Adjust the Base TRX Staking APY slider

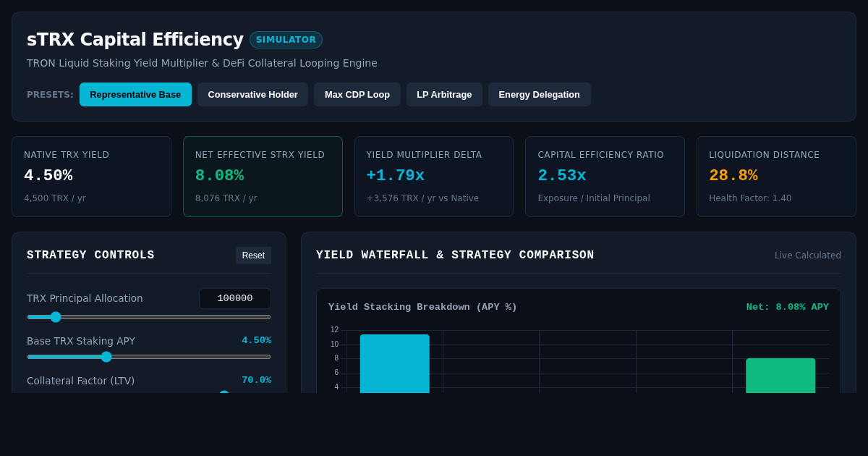[149, 357]
